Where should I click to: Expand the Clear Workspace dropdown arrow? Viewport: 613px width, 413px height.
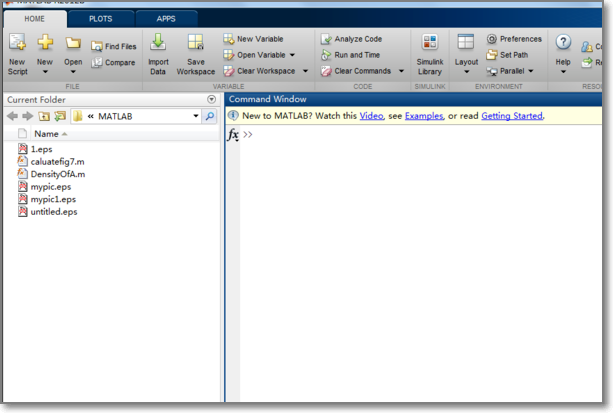305,71
